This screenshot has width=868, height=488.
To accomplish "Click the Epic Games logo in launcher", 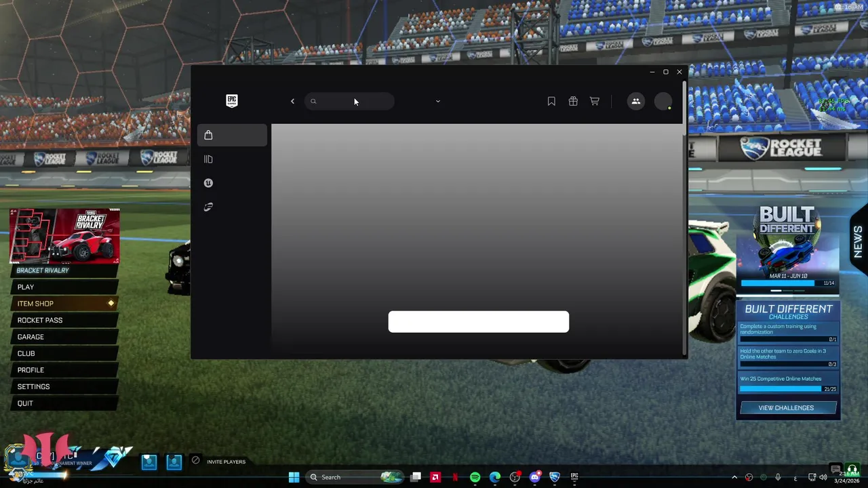I will [232, 101].
